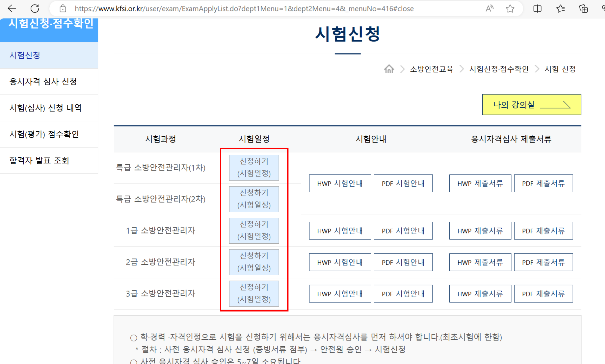Click 신청하기 for 특급 소방안전관리자(1차)
This screenshot has height=364, width=605.
click(x=254, y=167)
